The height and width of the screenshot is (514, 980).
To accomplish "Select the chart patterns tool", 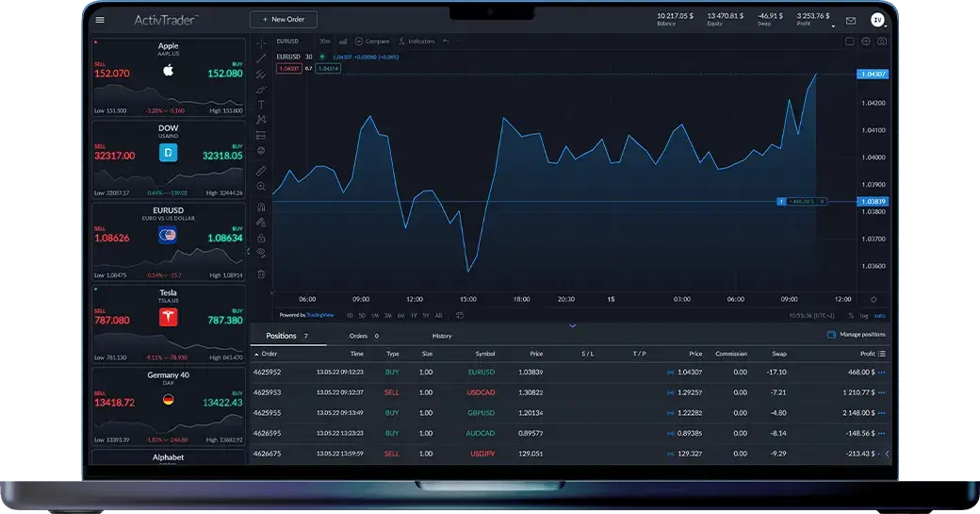I will pos(261,120).
